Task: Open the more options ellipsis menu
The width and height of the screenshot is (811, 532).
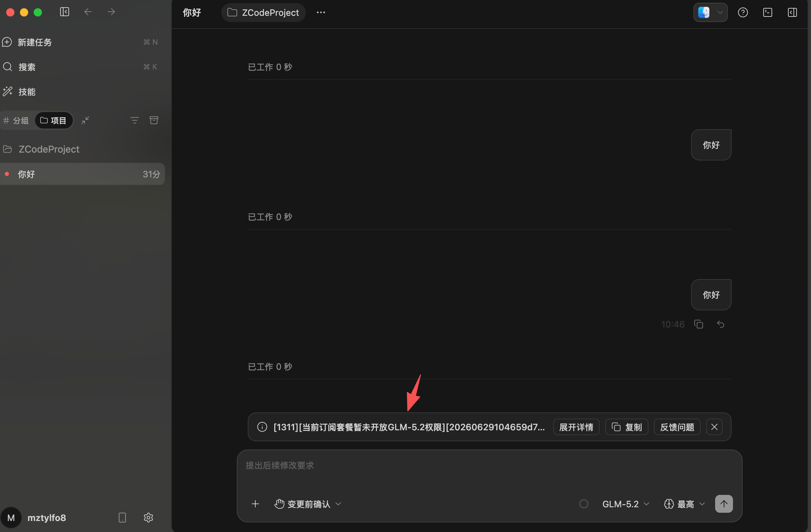Action: tap(321, 12)
